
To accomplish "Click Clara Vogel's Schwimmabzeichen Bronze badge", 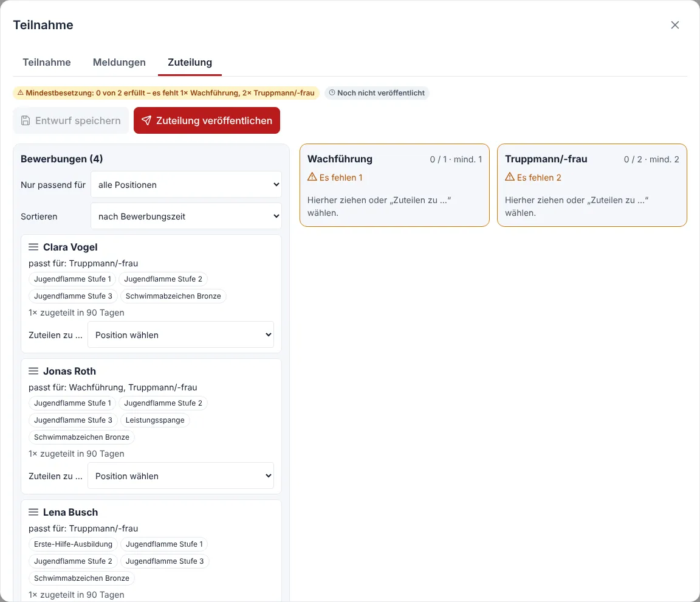I will click(x=173, y=296).
